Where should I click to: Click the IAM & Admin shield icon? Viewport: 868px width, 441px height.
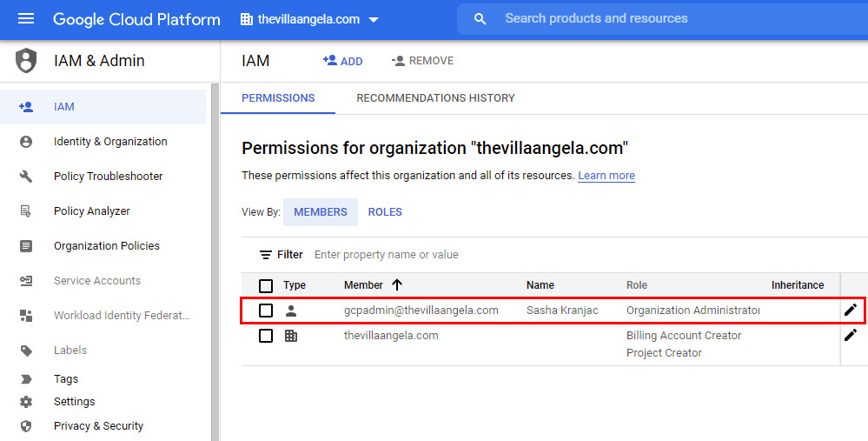click(26, 61)
